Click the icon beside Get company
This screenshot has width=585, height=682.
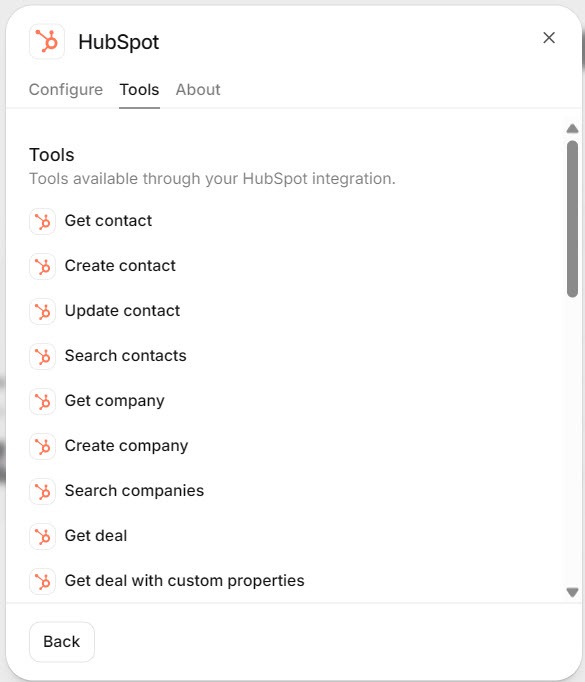43,401
